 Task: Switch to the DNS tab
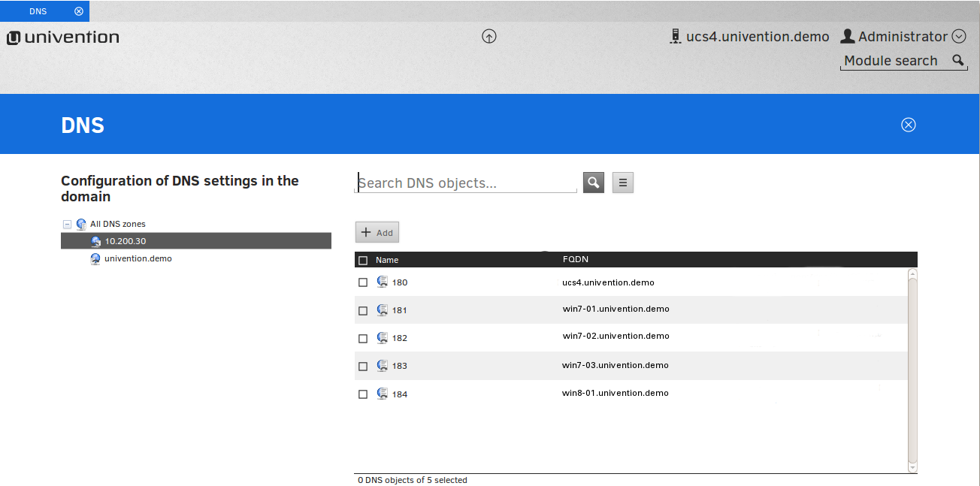pyautogui.click(x=38, y=11)
